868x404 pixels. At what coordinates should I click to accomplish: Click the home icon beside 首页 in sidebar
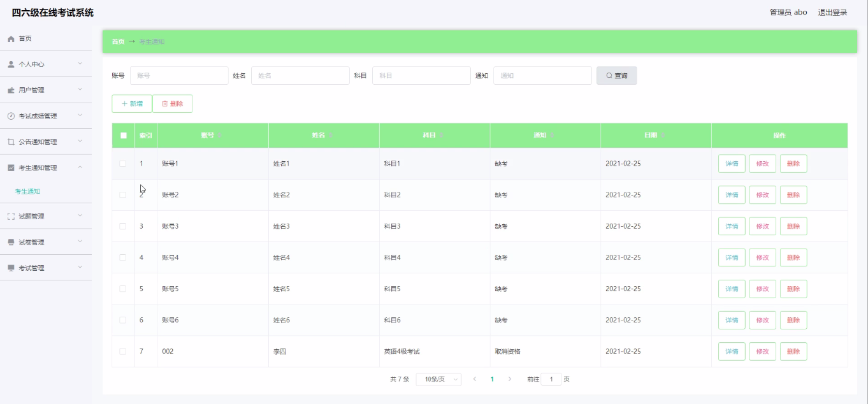pos(11,39)
